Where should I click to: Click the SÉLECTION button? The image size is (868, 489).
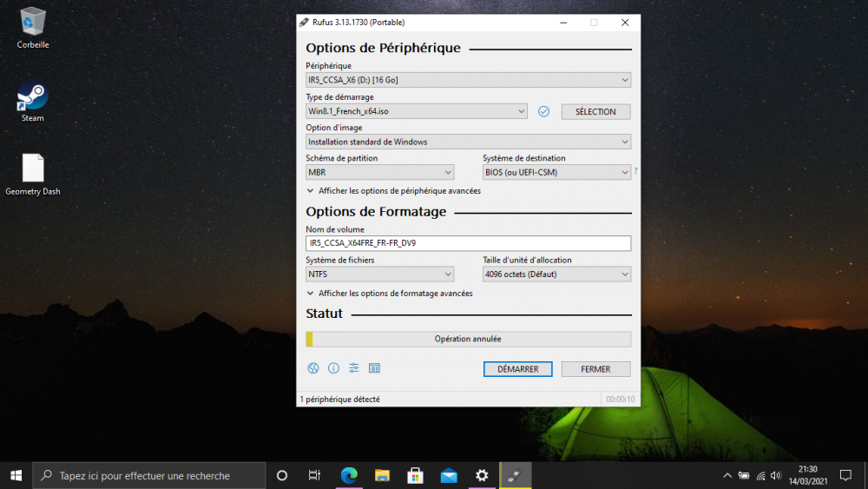[x=595, y=112]
